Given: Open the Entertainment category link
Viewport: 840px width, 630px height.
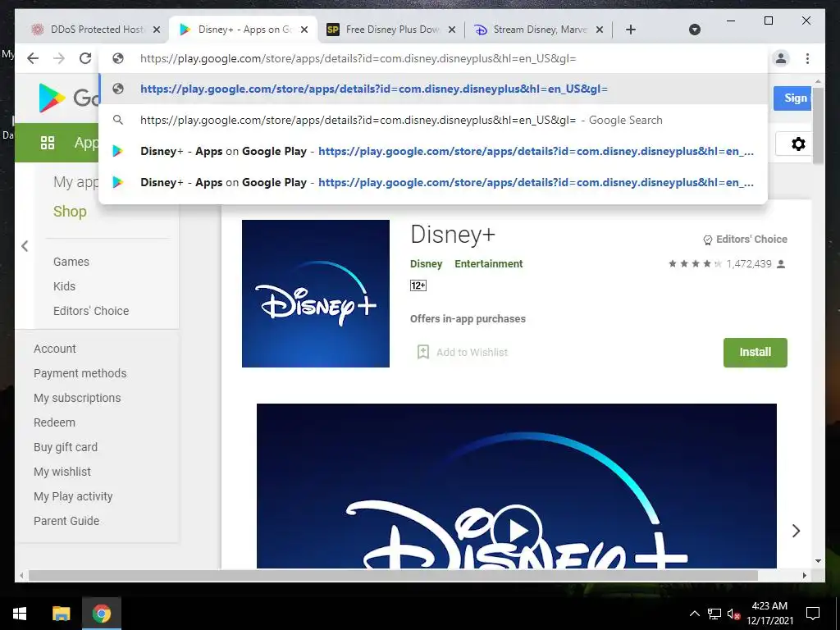Looking at the screenshot, I should click(489, 263).
